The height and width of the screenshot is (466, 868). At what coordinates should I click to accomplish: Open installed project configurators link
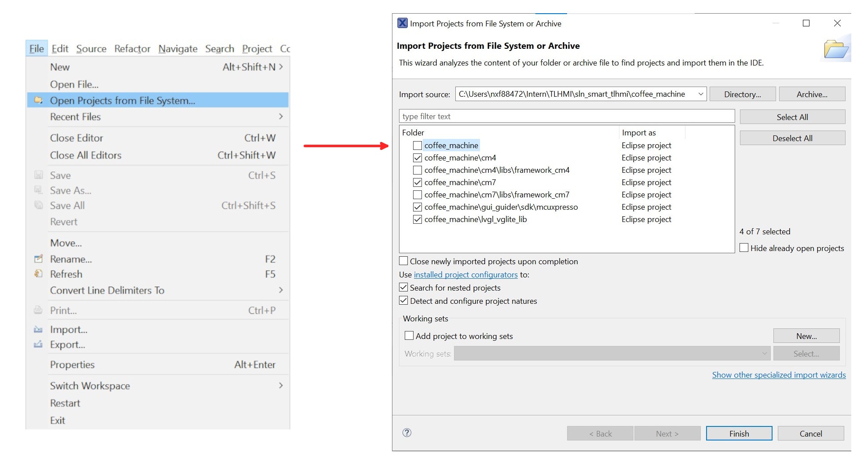(x=465, y=275)
